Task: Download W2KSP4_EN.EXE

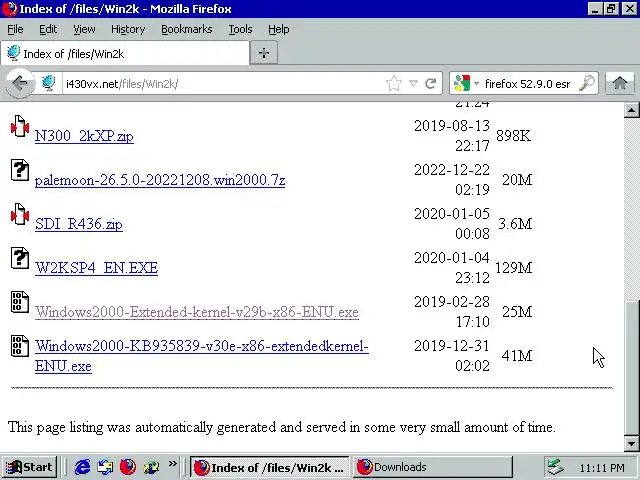Action: 96,268
